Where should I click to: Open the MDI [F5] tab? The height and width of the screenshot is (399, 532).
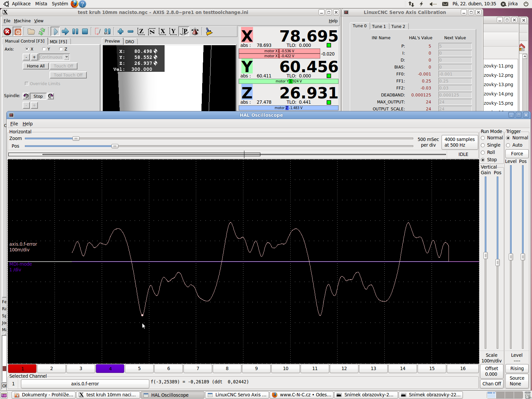coord(59,42)
